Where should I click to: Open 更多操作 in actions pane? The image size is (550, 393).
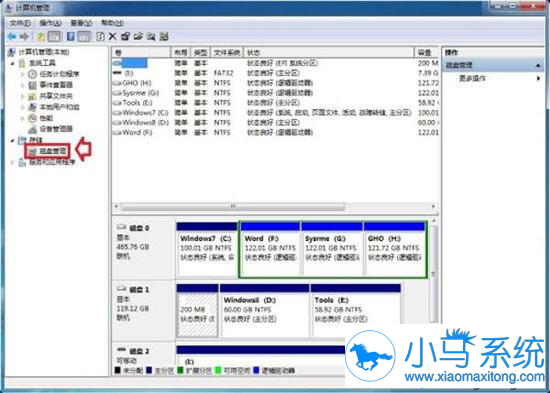[472, 78]
